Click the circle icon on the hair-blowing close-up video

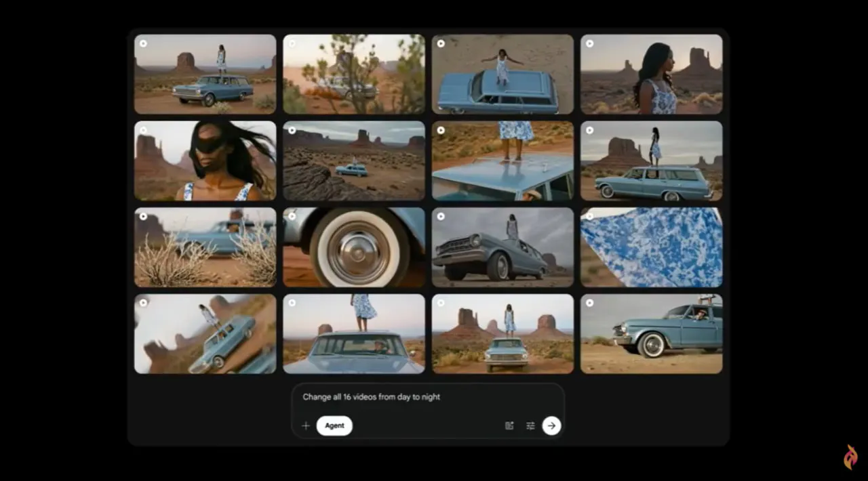click(x=143, y=130)
